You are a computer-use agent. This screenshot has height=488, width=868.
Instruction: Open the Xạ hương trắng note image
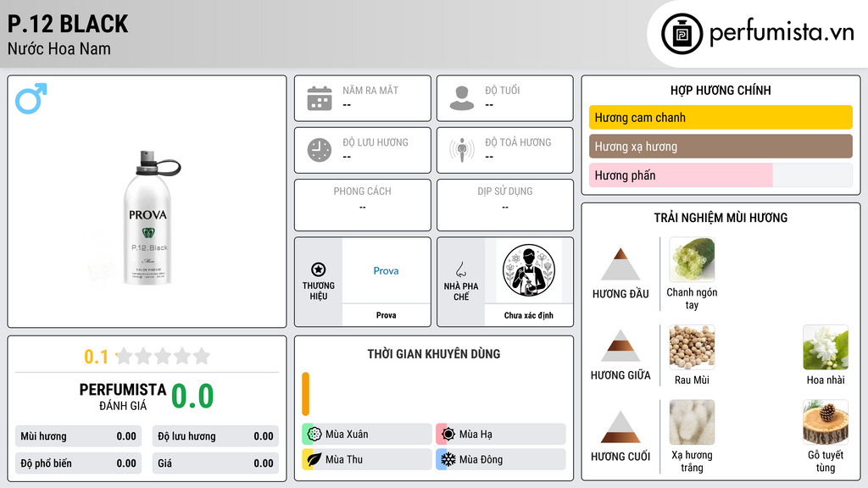click(692, 422)
